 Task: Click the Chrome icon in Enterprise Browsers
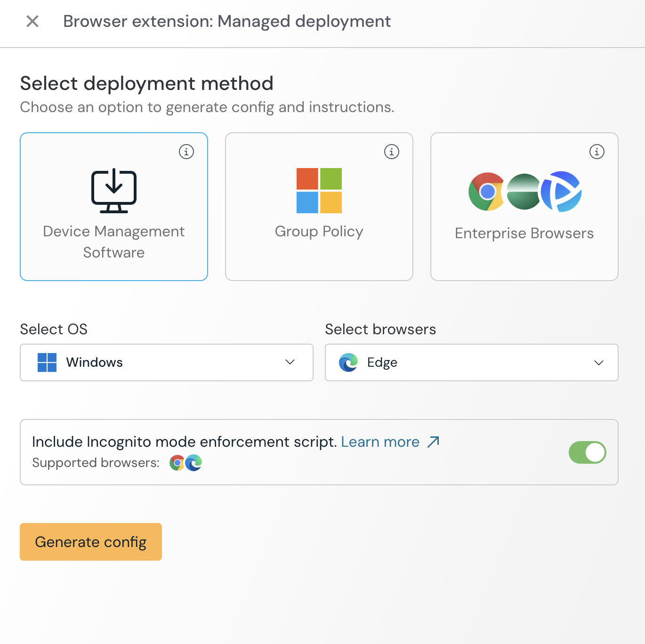(x=487, y=192)
